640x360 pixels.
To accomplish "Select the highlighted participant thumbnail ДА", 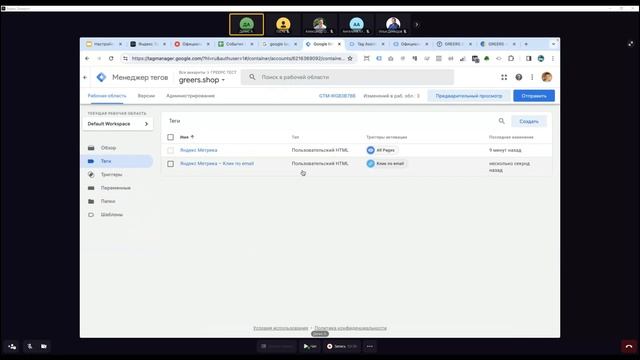I will 246,24.
